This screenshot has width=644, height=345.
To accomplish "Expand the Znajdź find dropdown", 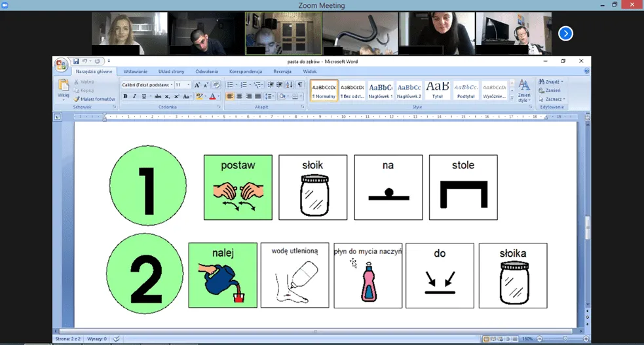I will 563,81.
